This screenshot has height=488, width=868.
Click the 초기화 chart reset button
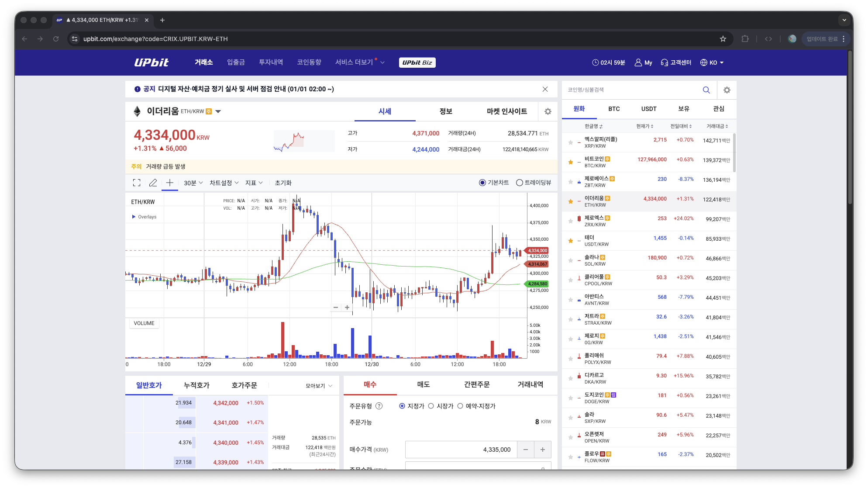283,183
